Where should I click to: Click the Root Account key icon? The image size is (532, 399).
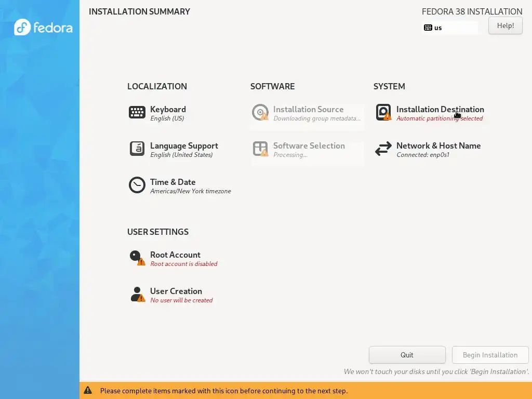(x=137, y=258)
